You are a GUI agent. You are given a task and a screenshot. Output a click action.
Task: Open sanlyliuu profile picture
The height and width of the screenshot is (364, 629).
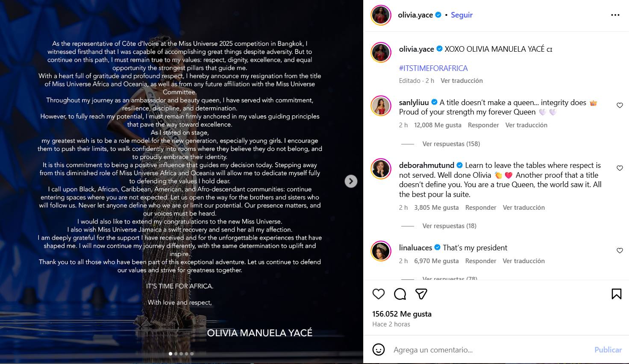coord(381,106)
